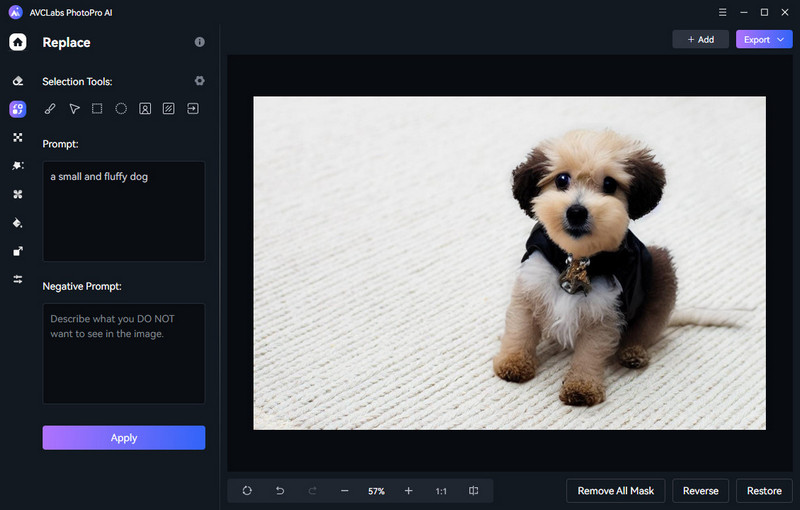Pick the ellipse selection tool

pos(121,109)
